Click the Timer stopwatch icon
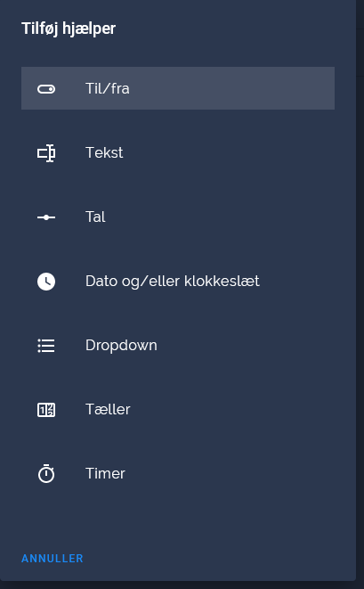Image resolution: width=364 pixels, height=589 pixels. (46, 473)
